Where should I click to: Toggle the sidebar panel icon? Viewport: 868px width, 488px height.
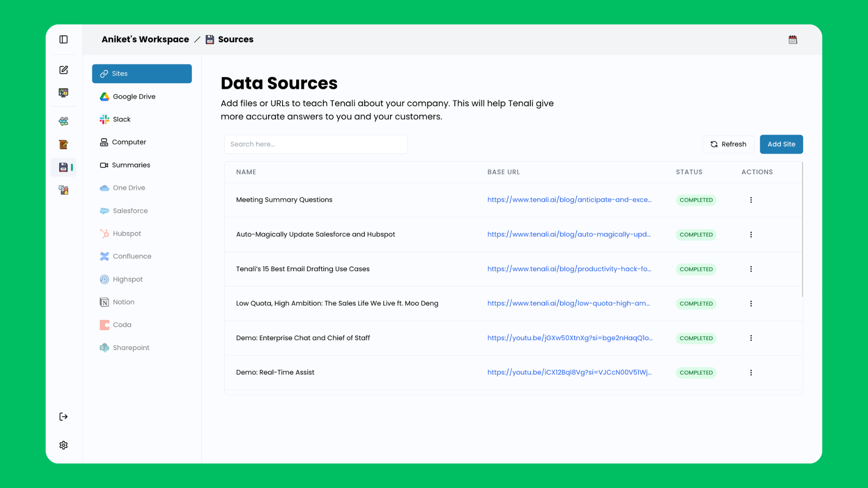[x=63, y=39]
